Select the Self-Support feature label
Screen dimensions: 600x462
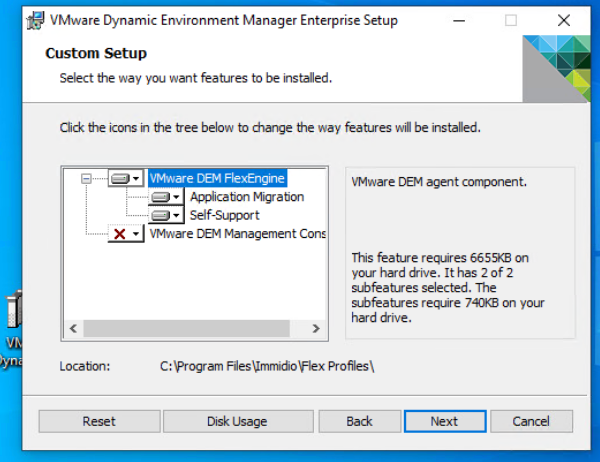(225, 215)
